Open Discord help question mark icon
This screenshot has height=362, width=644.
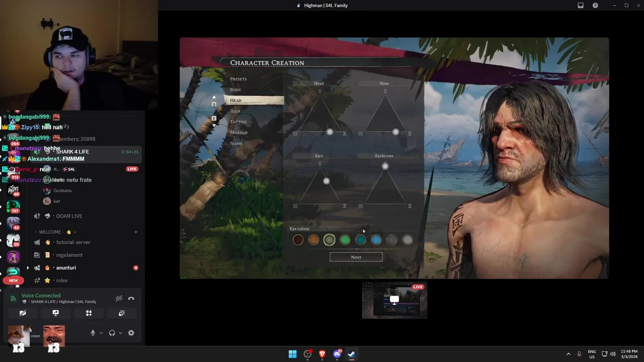[595, 6]
